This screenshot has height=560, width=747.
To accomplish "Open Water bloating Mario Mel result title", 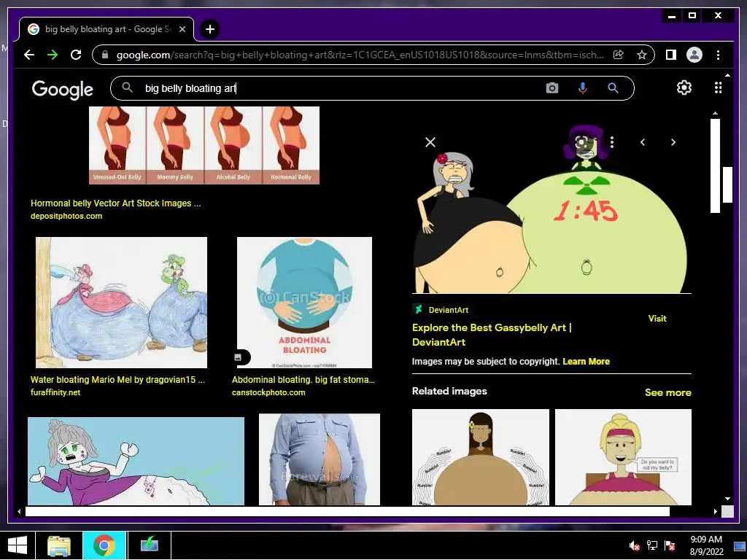I will pos(117,380).
